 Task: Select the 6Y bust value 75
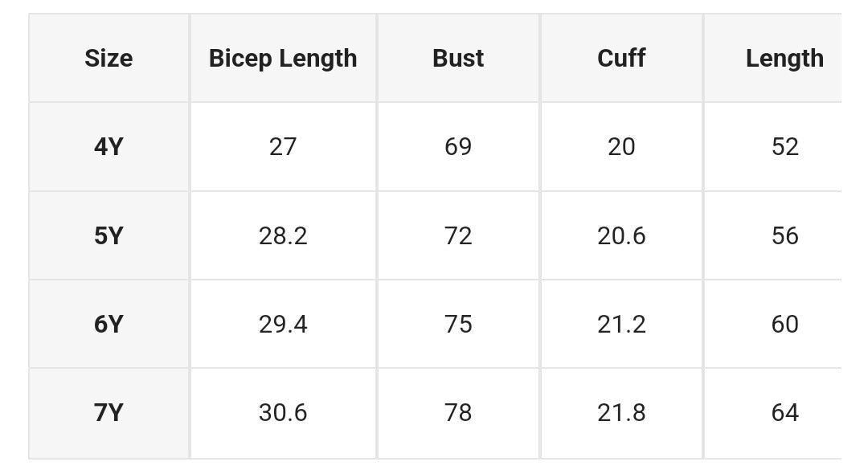[458, 325]
